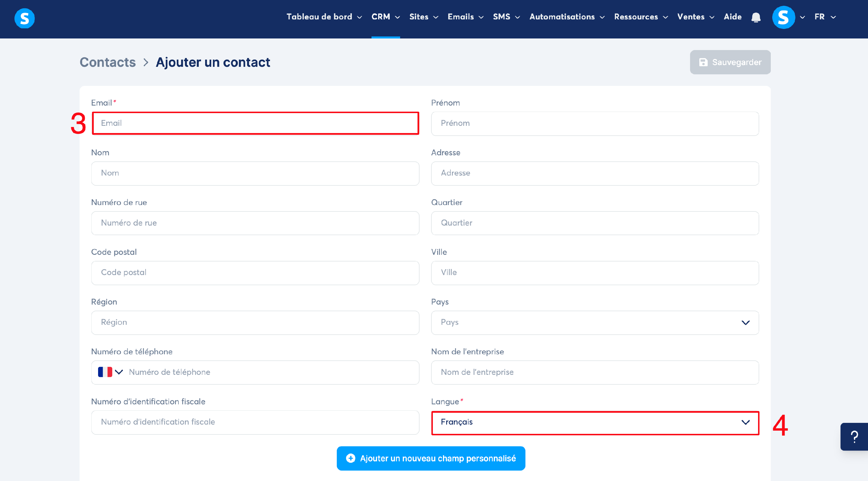Click the Numéro de téléphone input

click(x=270, y=372)
